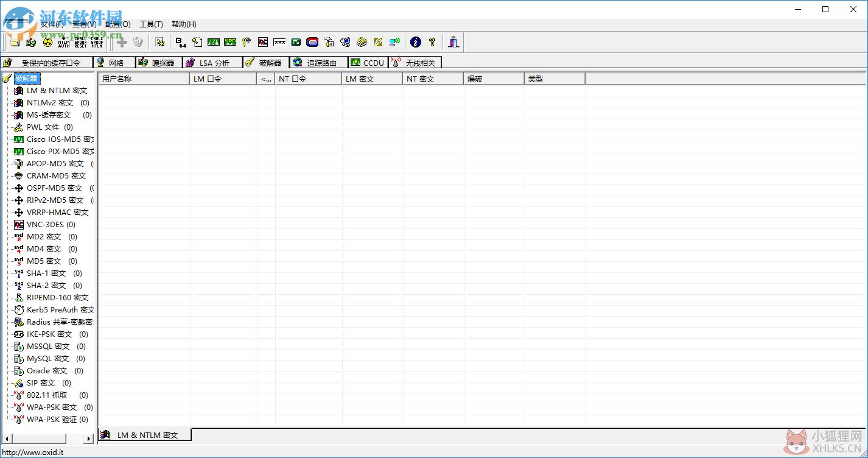Screen dimensions: 868x458
Task: Sort by the 类型 column header
Action: pos(555,79)
